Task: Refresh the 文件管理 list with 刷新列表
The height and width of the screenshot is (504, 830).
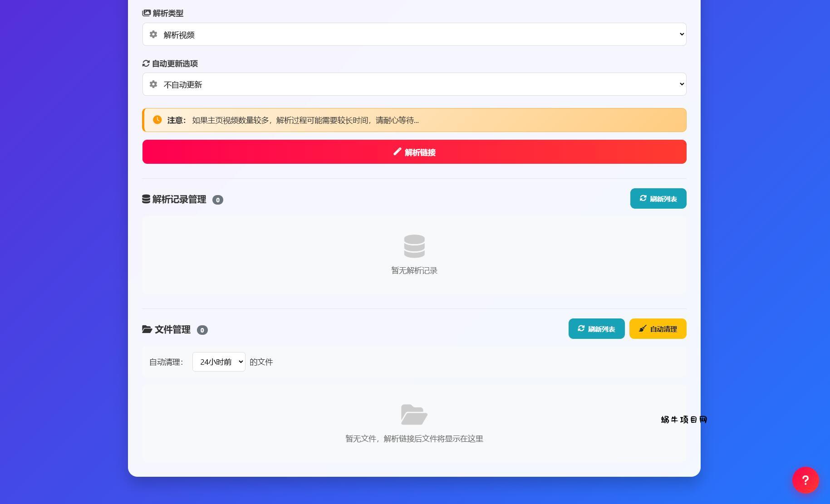Action: (x=596, y=329)
